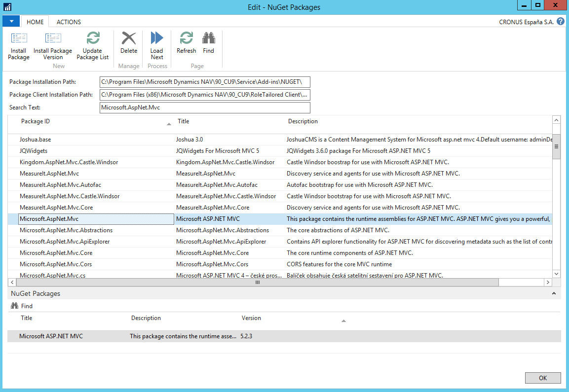Click Update Package List icon
The height and width of the screenshot is (392, 569).
[93, 37]
